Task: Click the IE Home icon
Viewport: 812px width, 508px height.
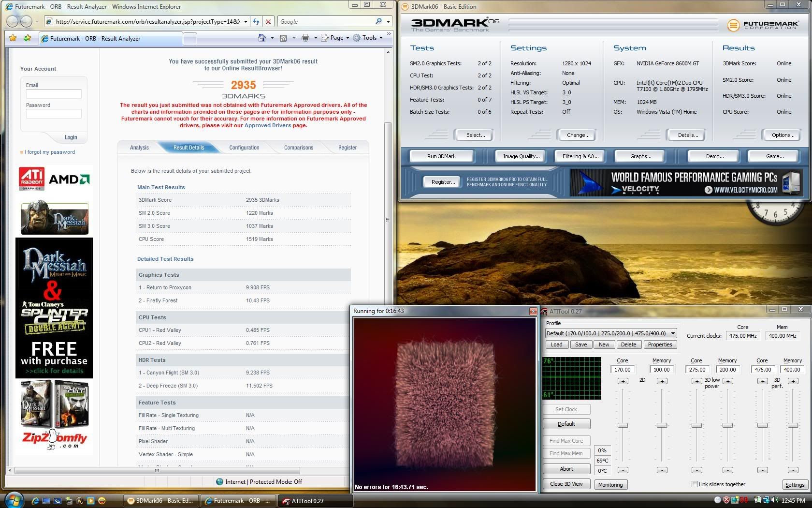Action: [x=261, y=38]
